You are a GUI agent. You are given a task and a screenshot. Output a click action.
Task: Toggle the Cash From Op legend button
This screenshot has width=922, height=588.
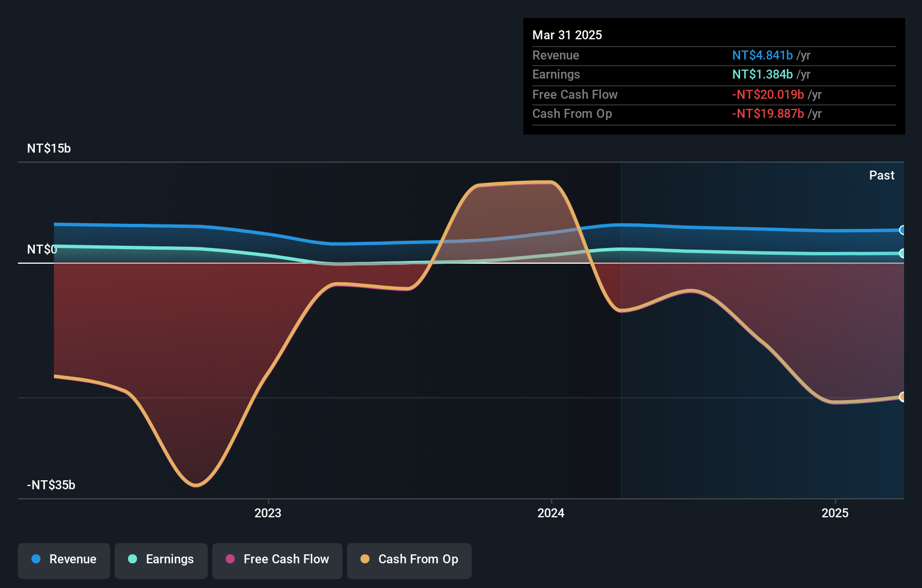[409, 561]
